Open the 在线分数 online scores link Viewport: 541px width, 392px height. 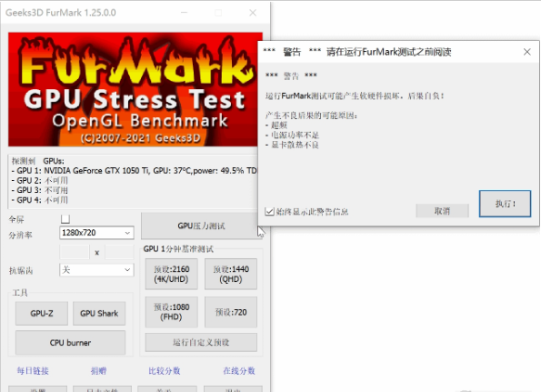pos(239,371)
